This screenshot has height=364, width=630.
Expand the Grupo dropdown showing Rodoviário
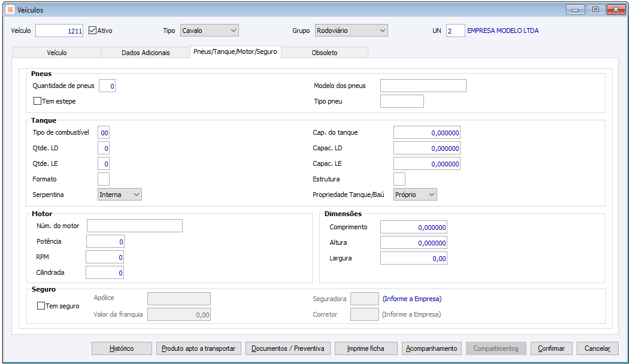click(351, 31)
